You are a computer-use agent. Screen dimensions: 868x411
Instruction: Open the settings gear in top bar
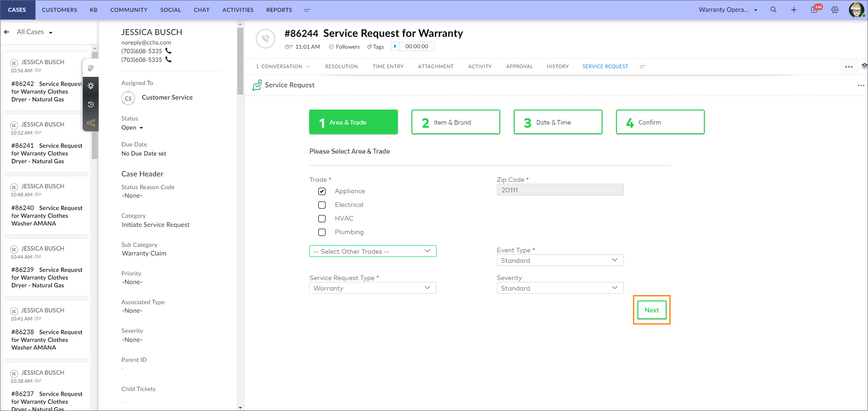(835, 10)
